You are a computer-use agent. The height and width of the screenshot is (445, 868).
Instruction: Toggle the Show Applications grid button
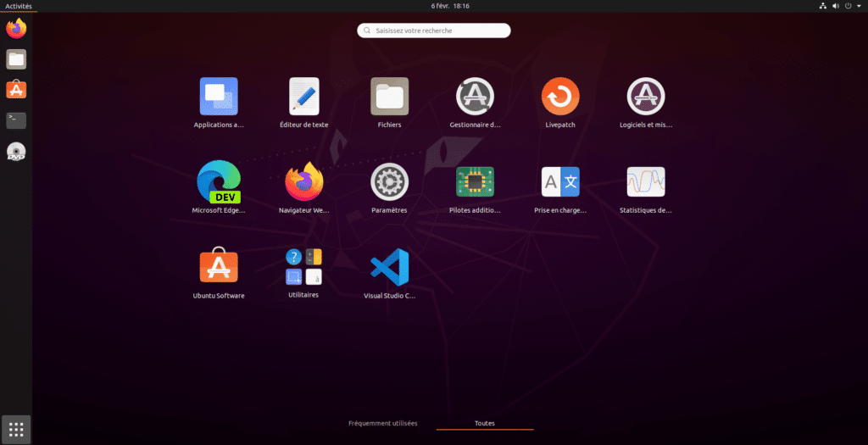[x=16, y=430]
